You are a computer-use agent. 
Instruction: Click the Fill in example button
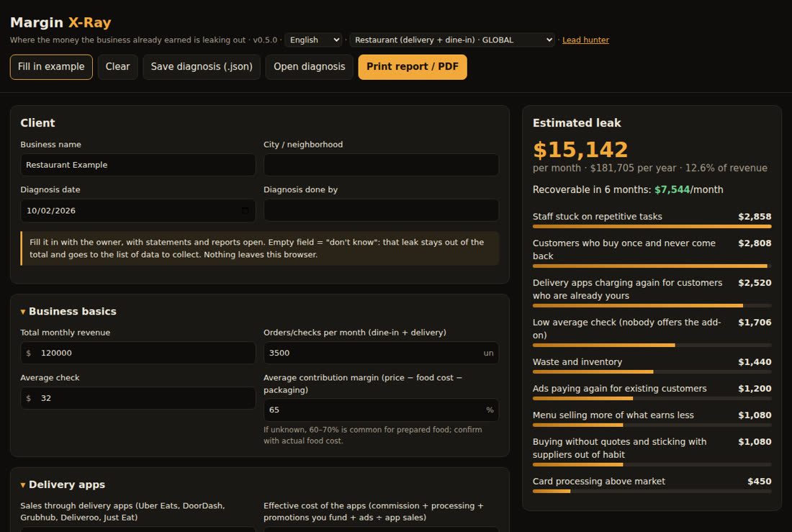[51, 67]
